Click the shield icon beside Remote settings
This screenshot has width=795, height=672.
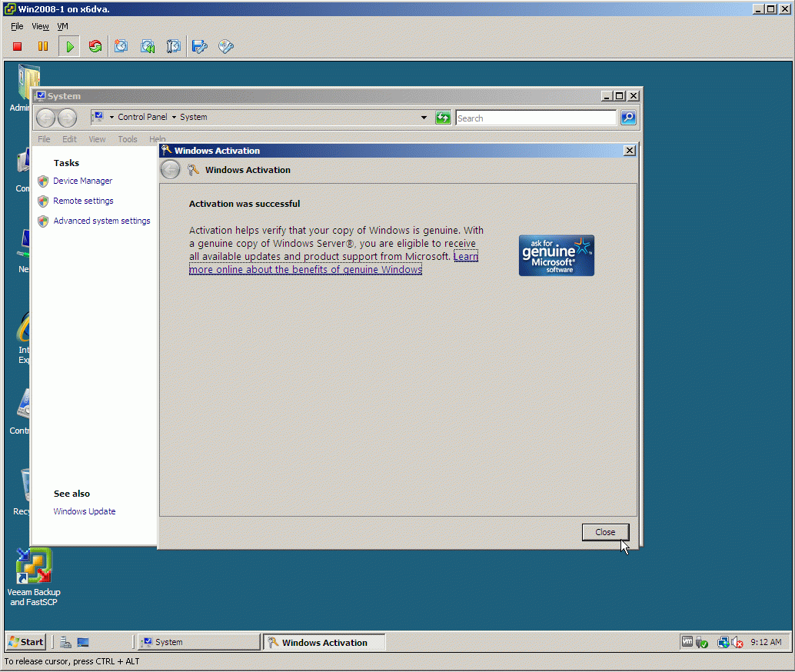[x=43, y=201]
